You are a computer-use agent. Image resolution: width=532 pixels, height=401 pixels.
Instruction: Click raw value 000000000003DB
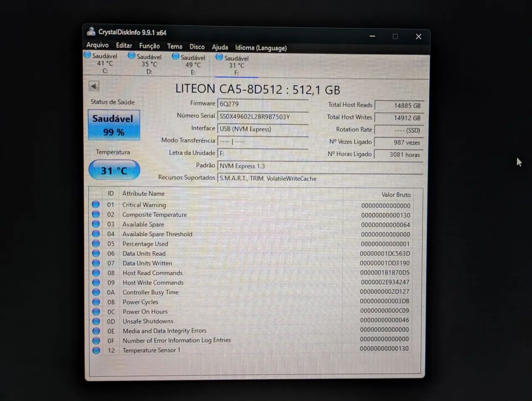(384, 301)
